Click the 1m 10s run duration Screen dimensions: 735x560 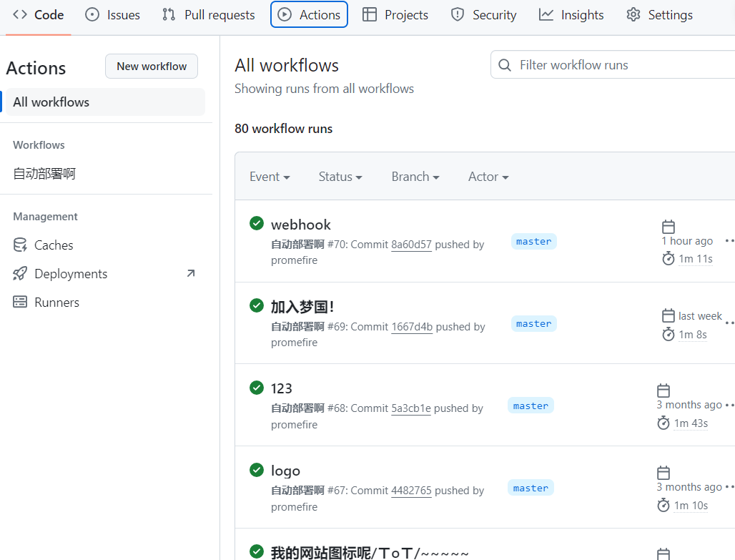pos(691,506)
